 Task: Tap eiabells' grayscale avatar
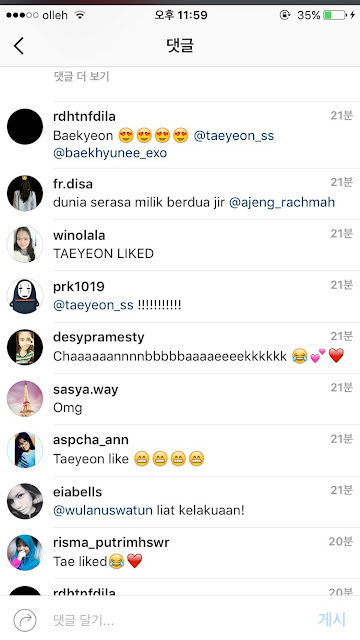(25, 501)
